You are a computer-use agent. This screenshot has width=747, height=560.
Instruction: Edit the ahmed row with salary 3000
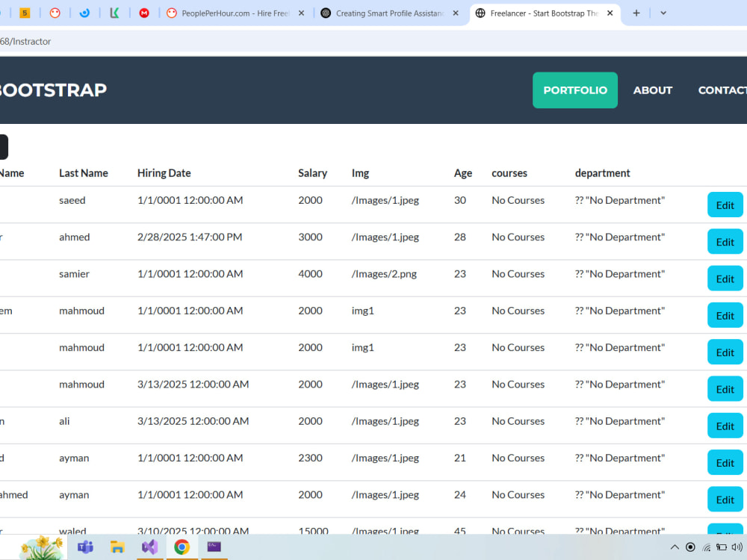coord(725,241)
